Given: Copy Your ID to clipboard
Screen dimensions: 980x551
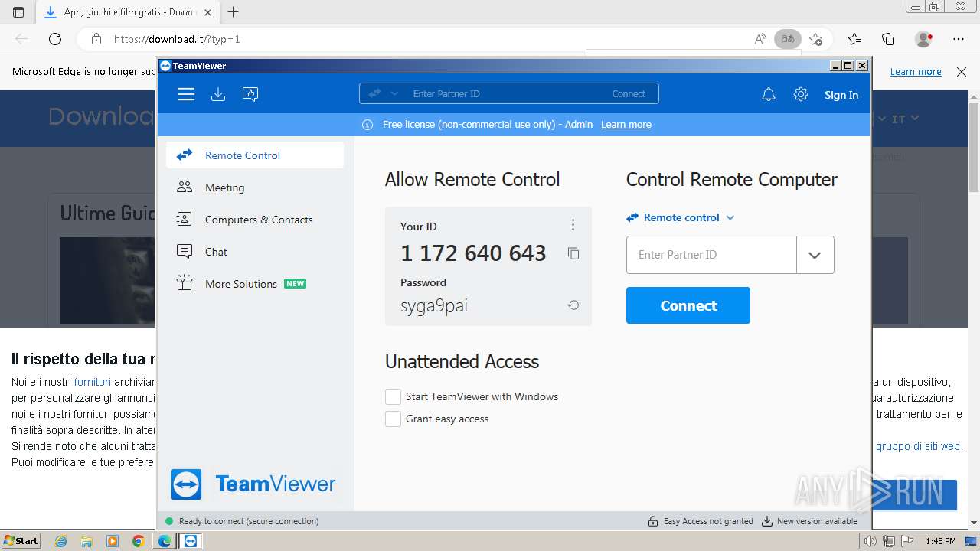Looking at the screenshot, I should [573, 253].
